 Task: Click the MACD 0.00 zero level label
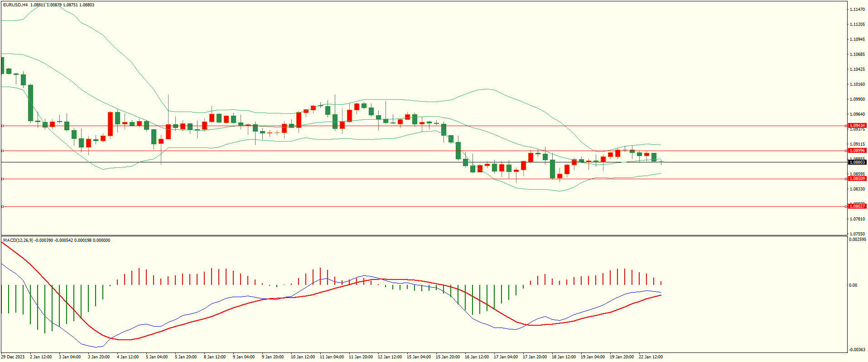pyautogui.click(x=853, y=285)
